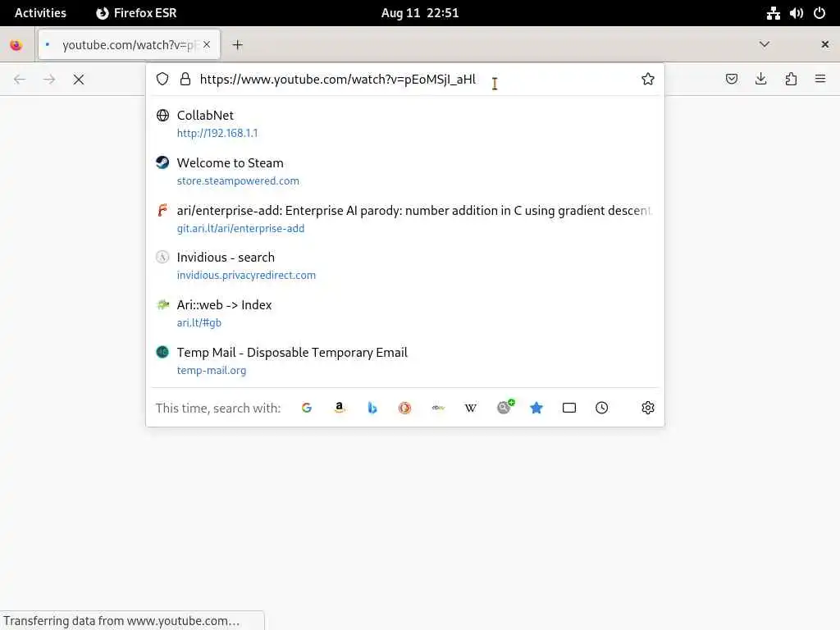Image resolution: width=840 pixels, height=630 pixels.
Task: Select Invidious - search suggestion
Action: tap(405, 266)
